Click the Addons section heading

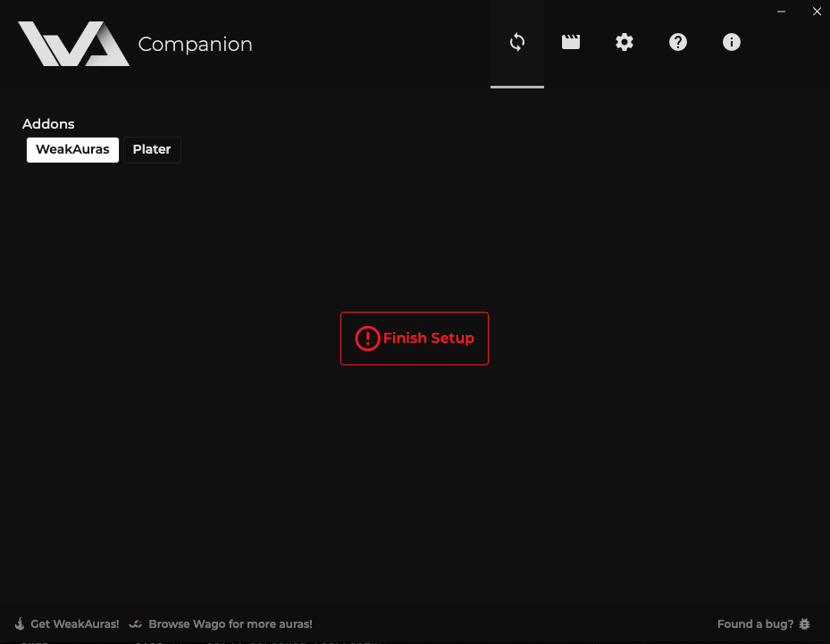coord(48,123)
